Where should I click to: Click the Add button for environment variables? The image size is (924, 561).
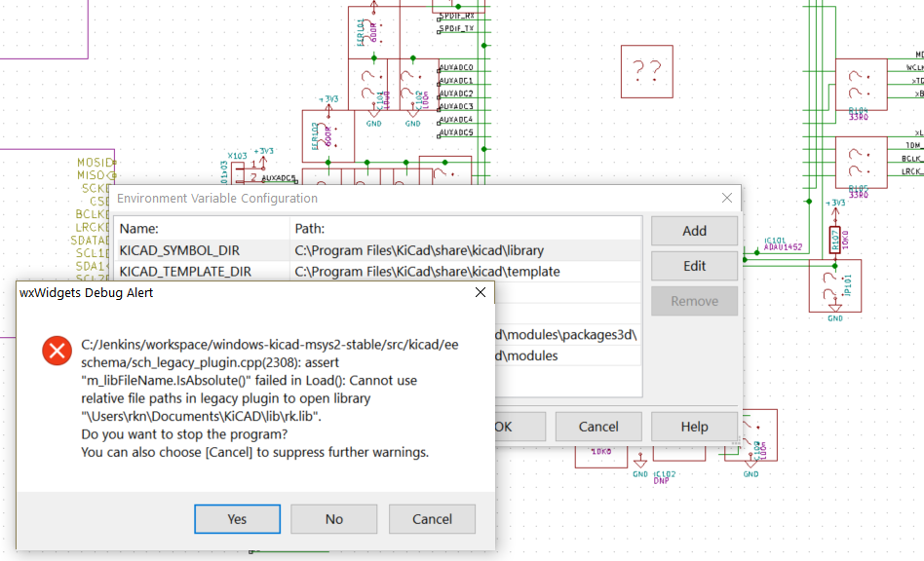point(694,231)
